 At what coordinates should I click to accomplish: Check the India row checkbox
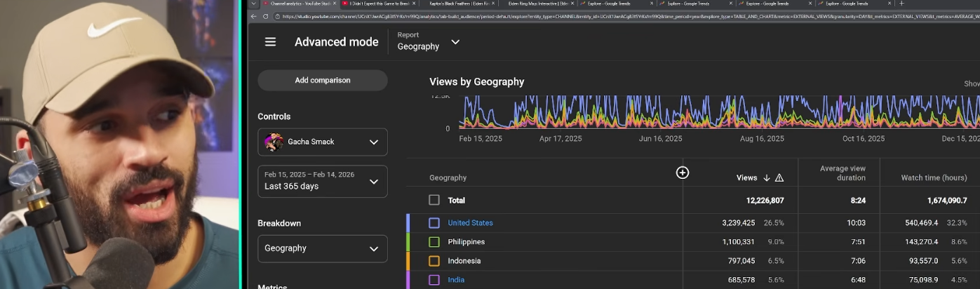click(434, 280)
